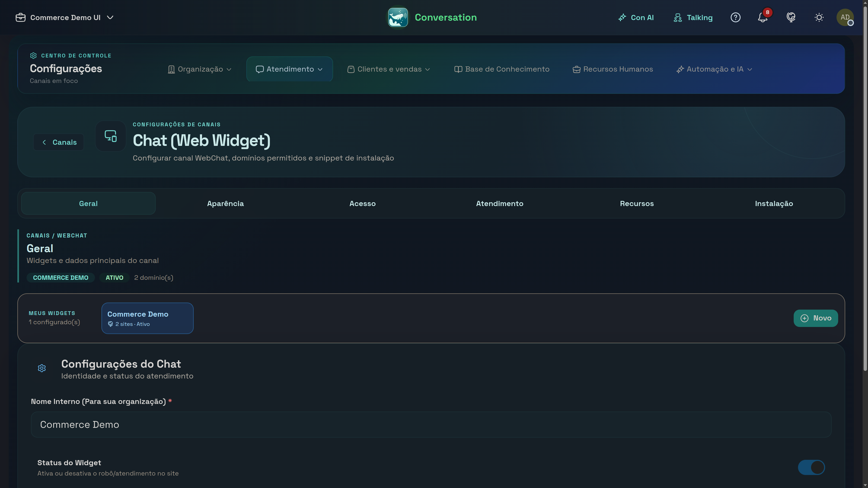Open notifications bell with 8 badge

point(763,18)
